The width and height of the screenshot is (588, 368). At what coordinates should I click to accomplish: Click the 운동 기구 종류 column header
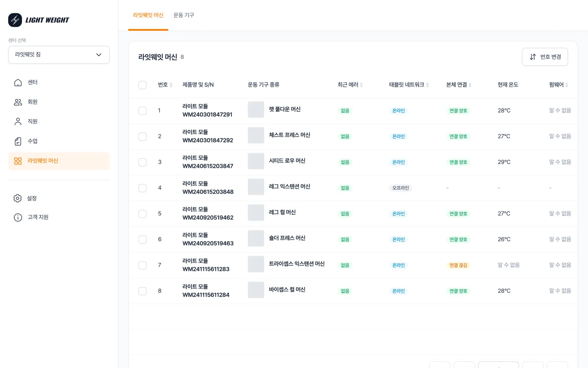click(x=263, y=85)
